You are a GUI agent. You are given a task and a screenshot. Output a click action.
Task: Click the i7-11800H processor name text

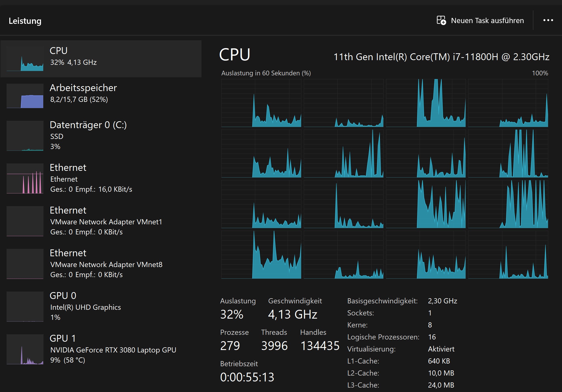pos(441,57)
